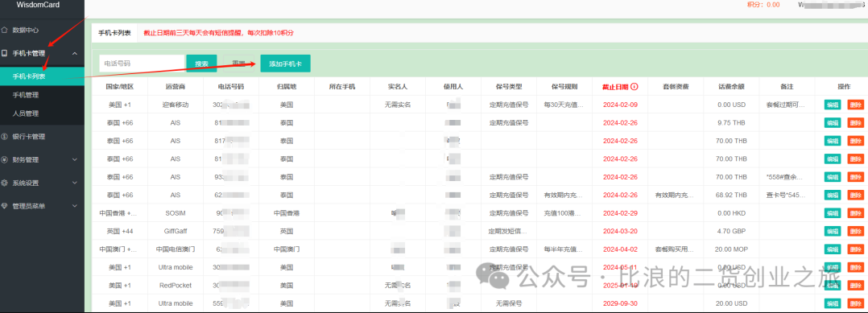This screenshot has height=313, width=868.
Task: Expand the 系统设置 chevron
Action: pyautogui.click(x=75, y=183)
